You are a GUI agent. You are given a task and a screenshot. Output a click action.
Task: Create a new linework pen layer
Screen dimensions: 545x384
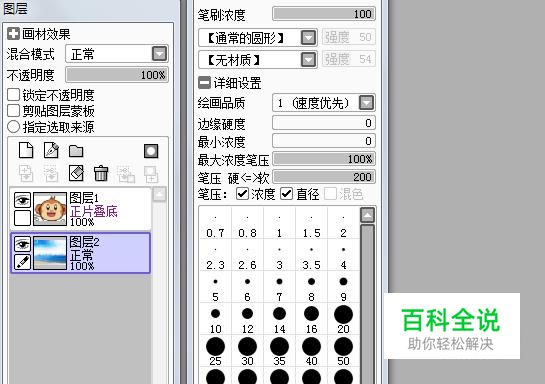[51, 150]
